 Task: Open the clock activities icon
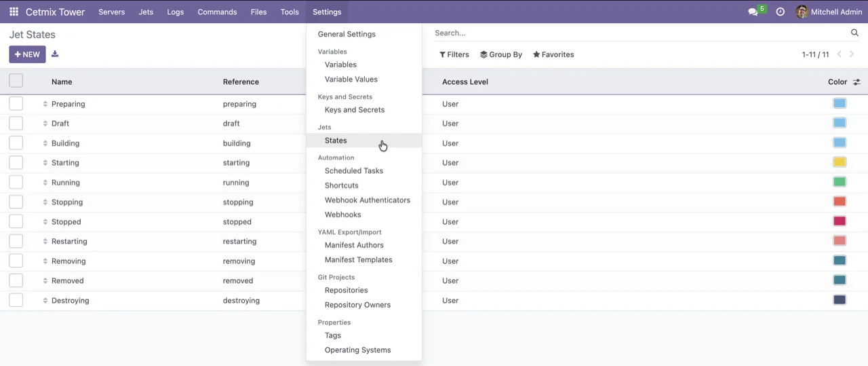(x=781, y=12)
